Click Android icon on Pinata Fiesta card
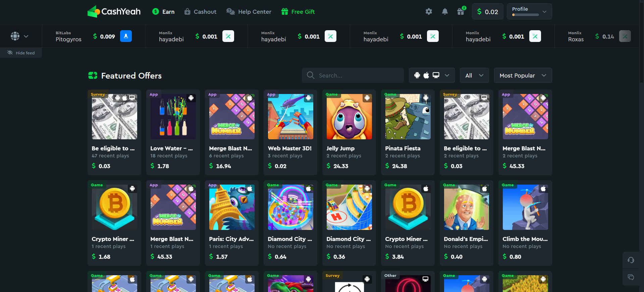 click(x=426, y=98)
